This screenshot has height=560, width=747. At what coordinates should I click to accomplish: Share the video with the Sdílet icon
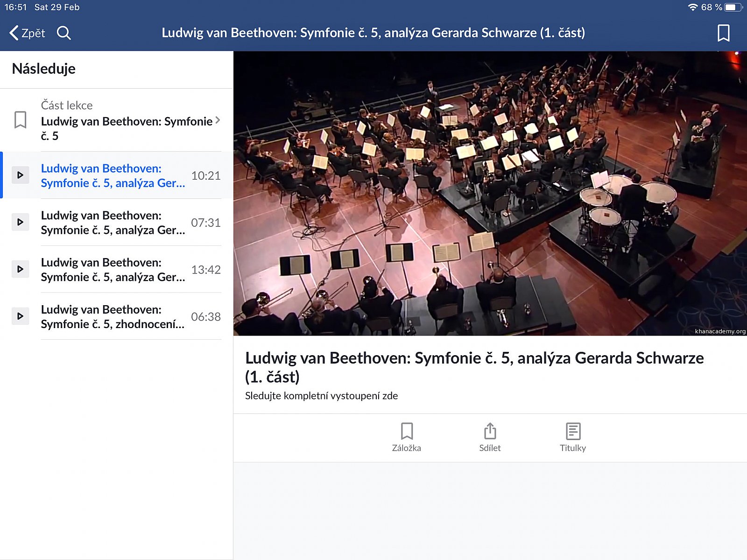pyautogui.click(x=490, y=437)
